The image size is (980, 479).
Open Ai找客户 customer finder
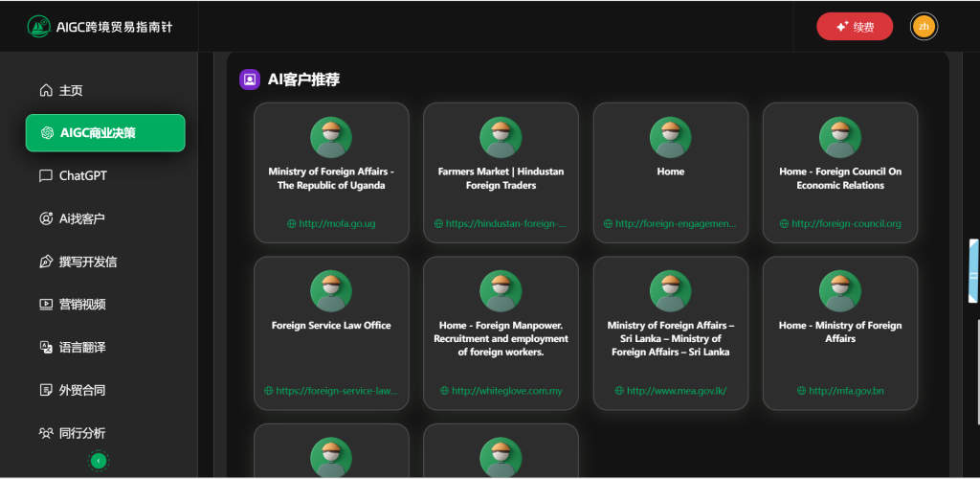[x=81, y=218]
